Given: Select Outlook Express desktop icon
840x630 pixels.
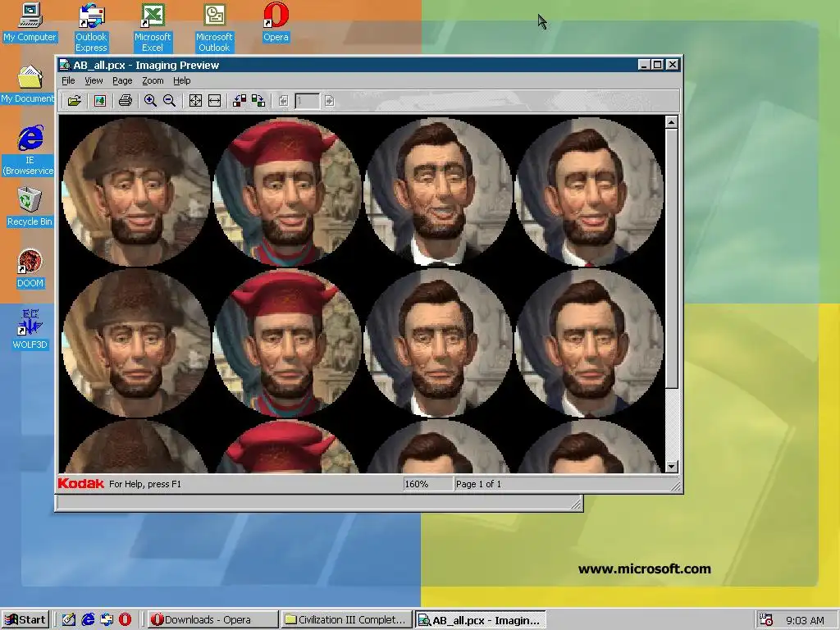Looking at the screenshot, I should [91, 27].
